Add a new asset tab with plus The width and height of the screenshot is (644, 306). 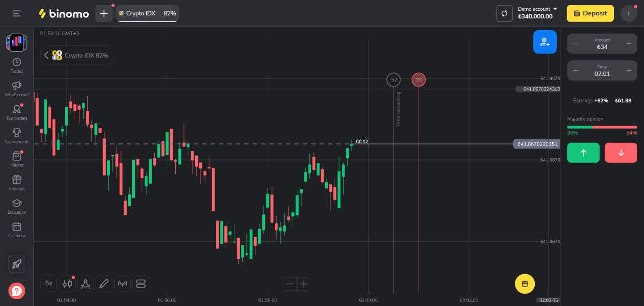(104, 13)
